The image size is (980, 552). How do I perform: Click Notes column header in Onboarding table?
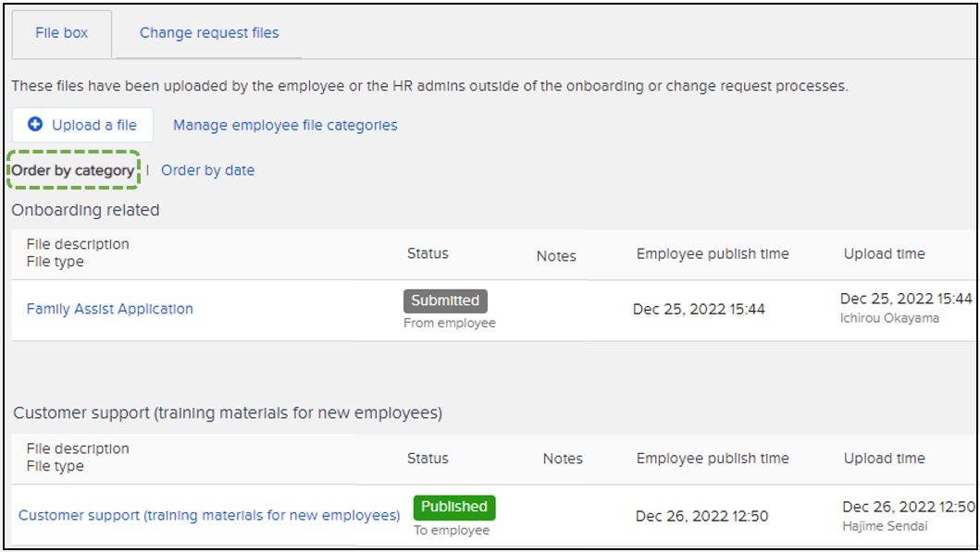(556, 256)
